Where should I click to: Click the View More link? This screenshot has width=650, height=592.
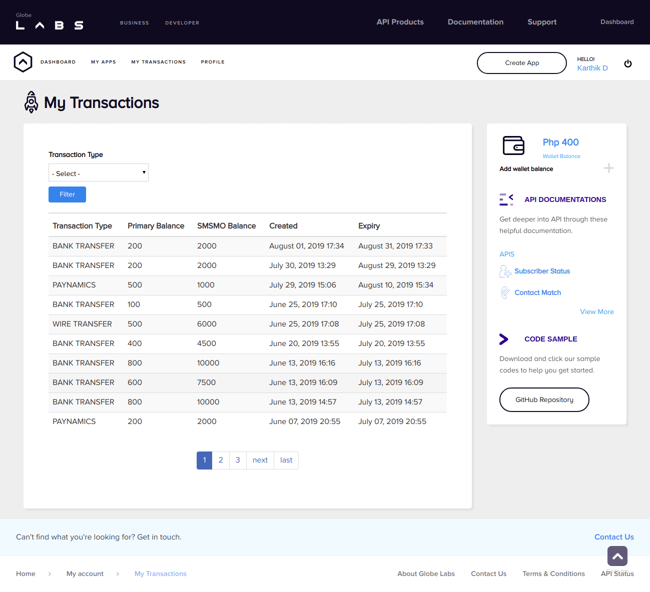click(x=597, y=312)
